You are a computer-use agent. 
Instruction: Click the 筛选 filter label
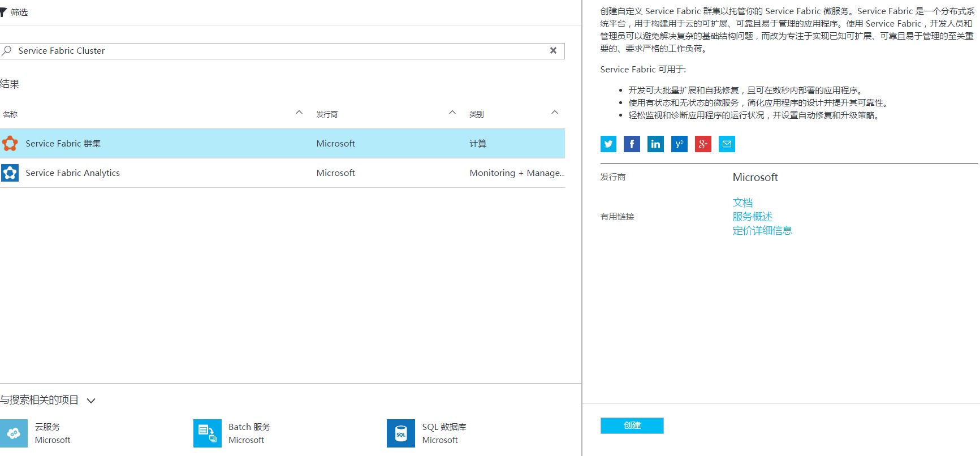(19, 12)
